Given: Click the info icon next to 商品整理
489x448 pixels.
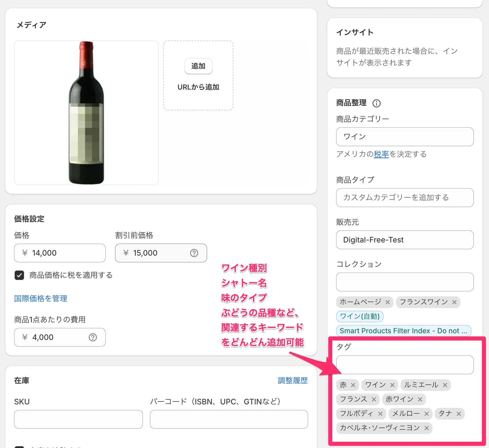Looking at the screenshot, I should (377, 103).
